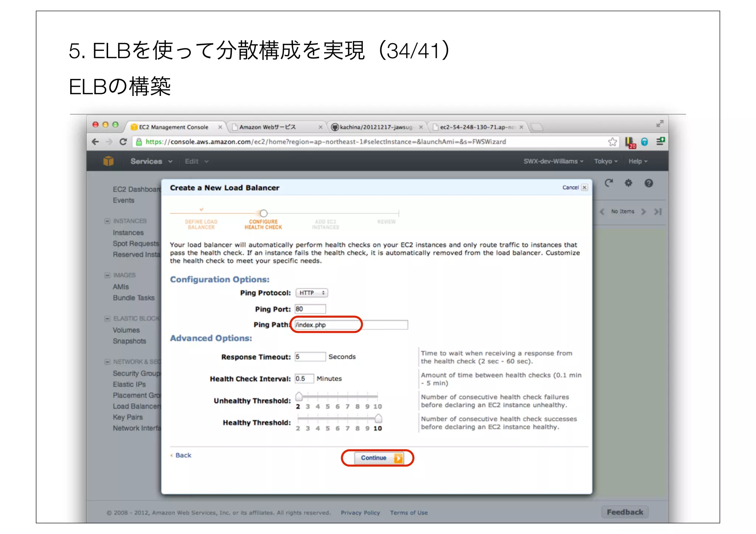Switch to the kachina/20121217-jawsug tab
The height and width of the screenshot is (534, 756).
377,127
